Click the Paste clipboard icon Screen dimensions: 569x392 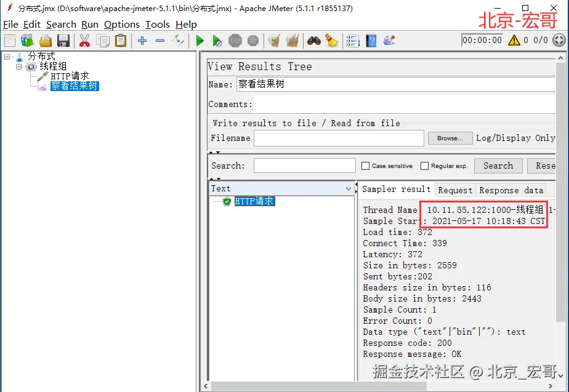coord(121,41)
